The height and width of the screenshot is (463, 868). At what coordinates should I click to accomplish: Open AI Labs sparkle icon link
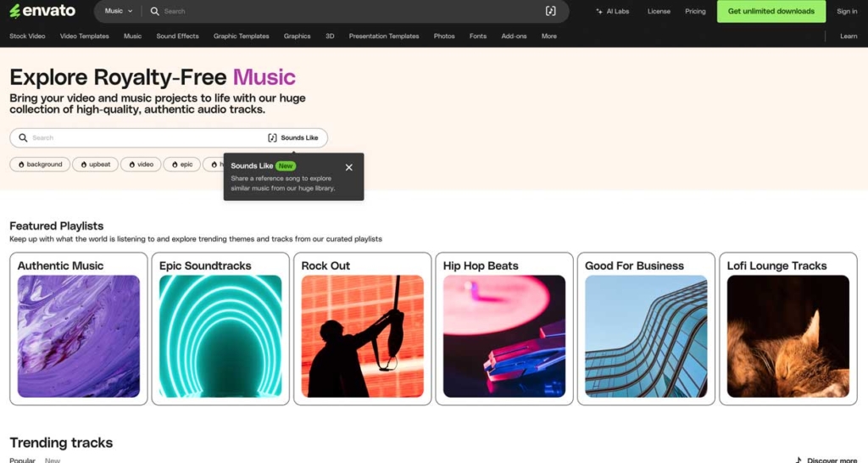599,12
